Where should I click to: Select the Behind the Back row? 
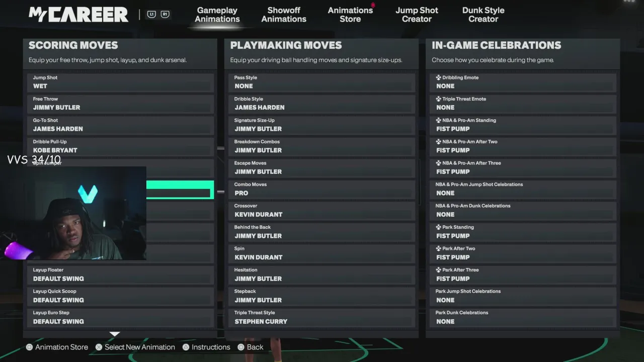click(322, 232)
